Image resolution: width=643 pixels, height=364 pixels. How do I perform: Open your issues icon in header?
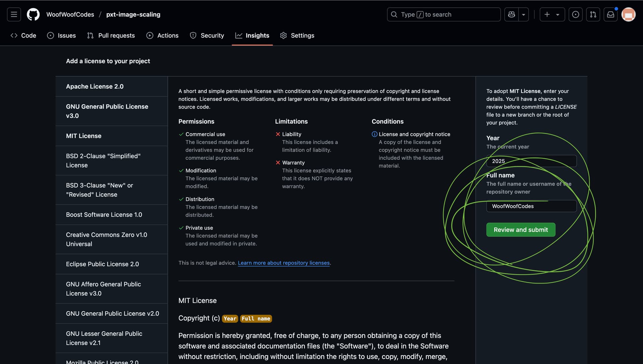[x=575, y=14]
